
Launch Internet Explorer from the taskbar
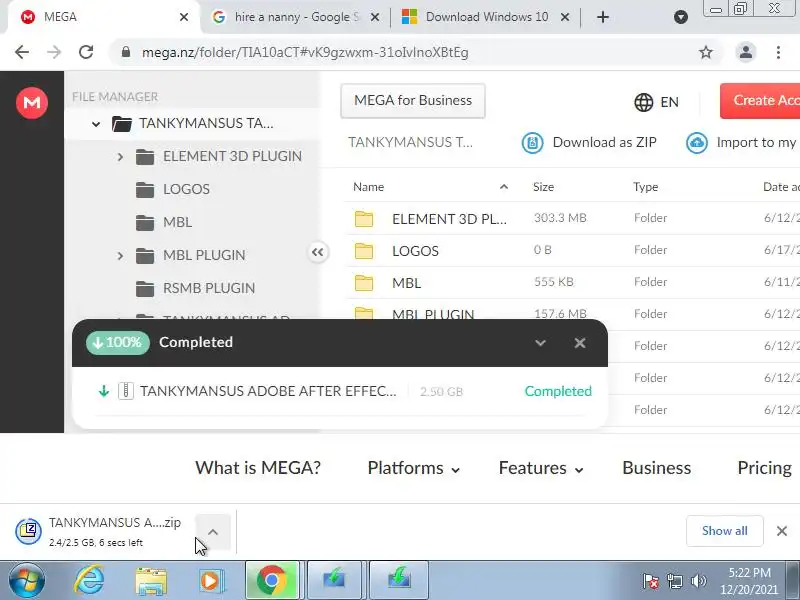coord(90,581)
